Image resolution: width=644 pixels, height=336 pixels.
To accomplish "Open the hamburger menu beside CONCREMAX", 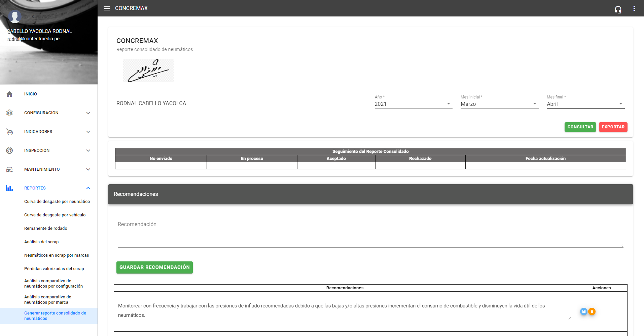I will pyautogui.click(x=107, y=8).
